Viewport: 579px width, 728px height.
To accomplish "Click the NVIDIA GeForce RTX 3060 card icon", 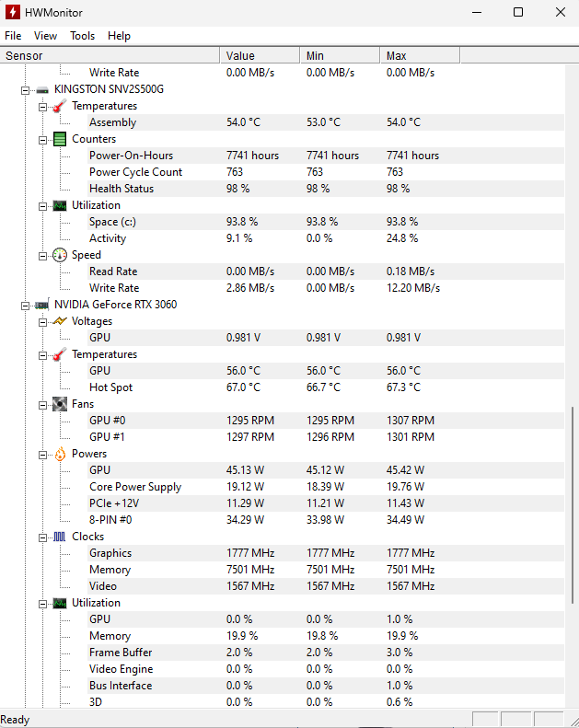I will click(x=42, y=305).
